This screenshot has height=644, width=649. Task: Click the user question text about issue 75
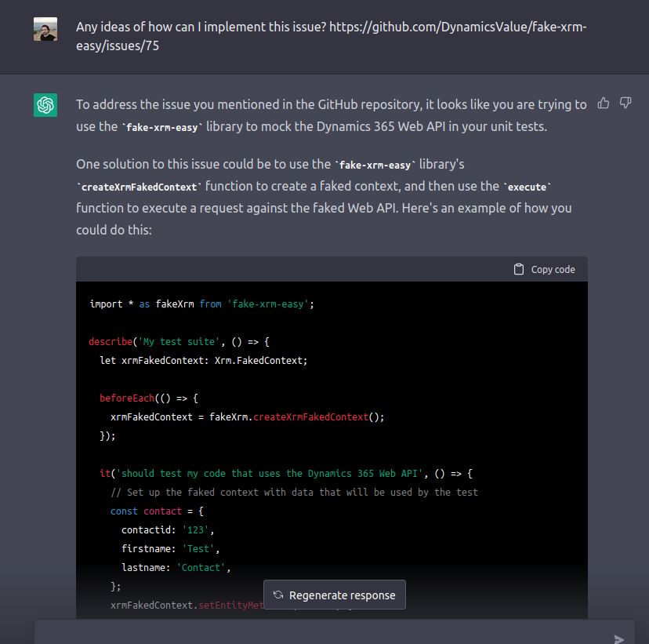coord(331,36)
